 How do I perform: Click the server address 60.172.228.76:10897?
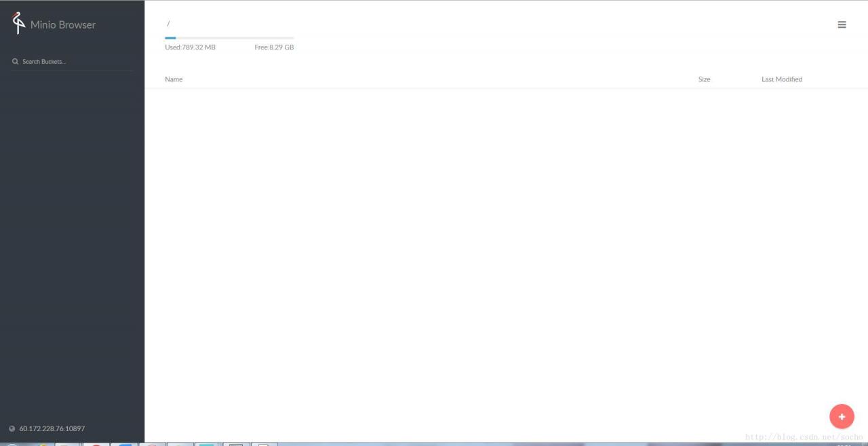[52, 428]
